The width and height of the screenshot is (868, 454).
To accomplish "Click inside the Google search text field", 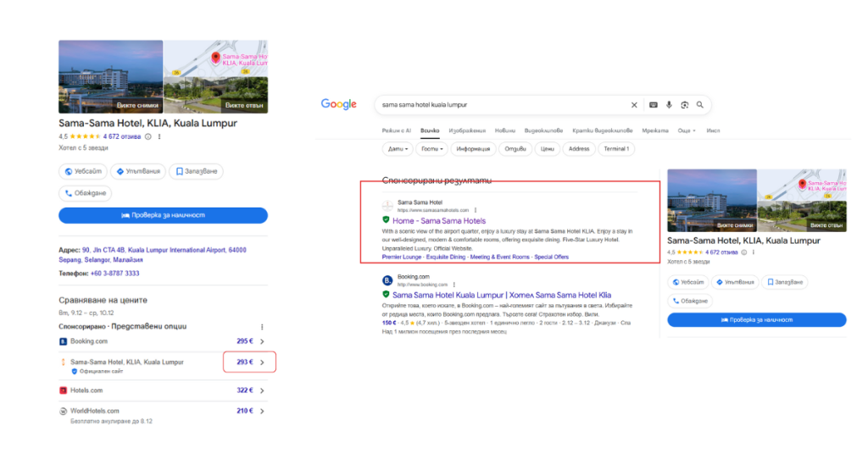I will pos(500,105).
